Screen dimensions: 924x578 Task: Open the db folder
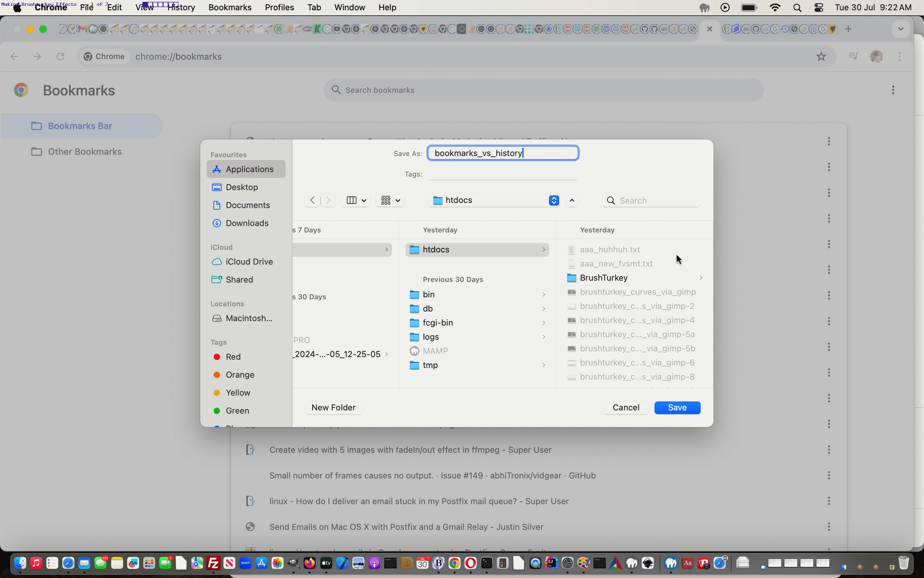click(x=477, y=309)
